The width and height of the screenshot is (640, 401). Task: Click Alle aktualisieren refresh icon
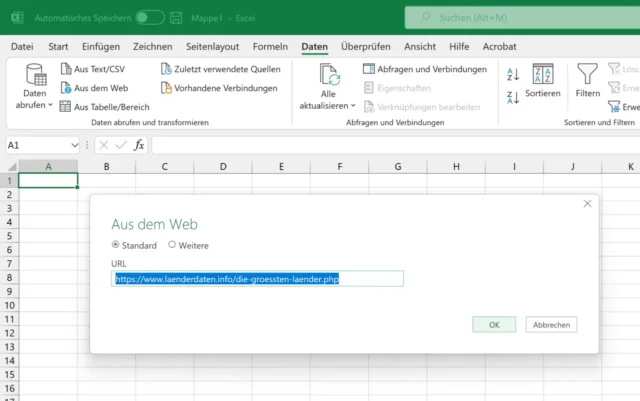pyautogui.click(x=329, y=75)
